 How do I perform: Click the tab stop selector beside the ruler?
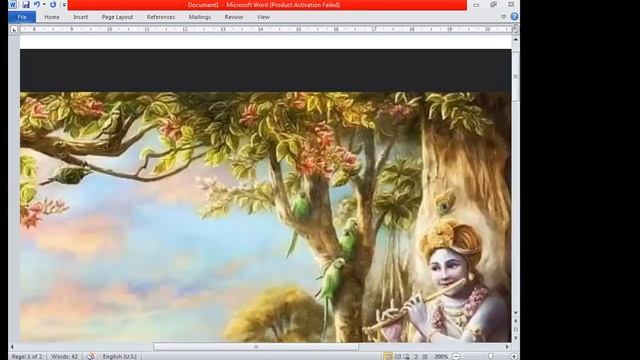tap(14, 29)
